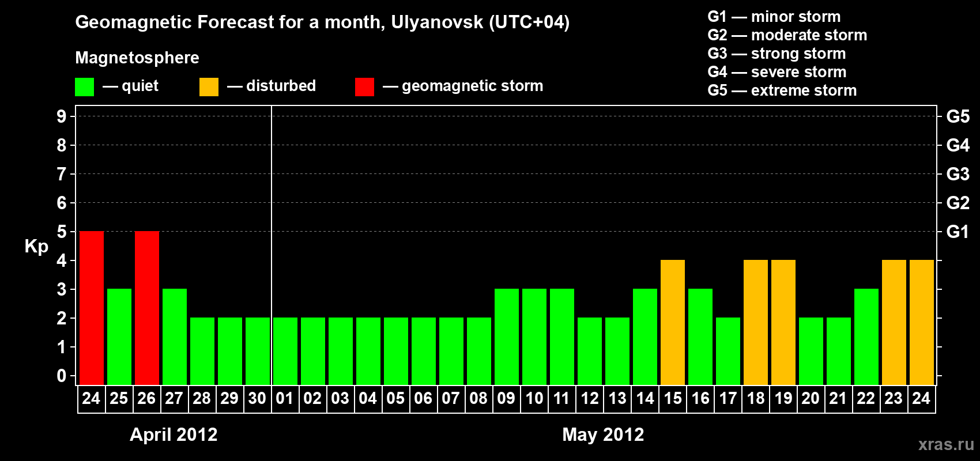The height and width of the screenshot is (461, 980).
Task: Select the green bar for April 25
Action: [x=119, y=337]
